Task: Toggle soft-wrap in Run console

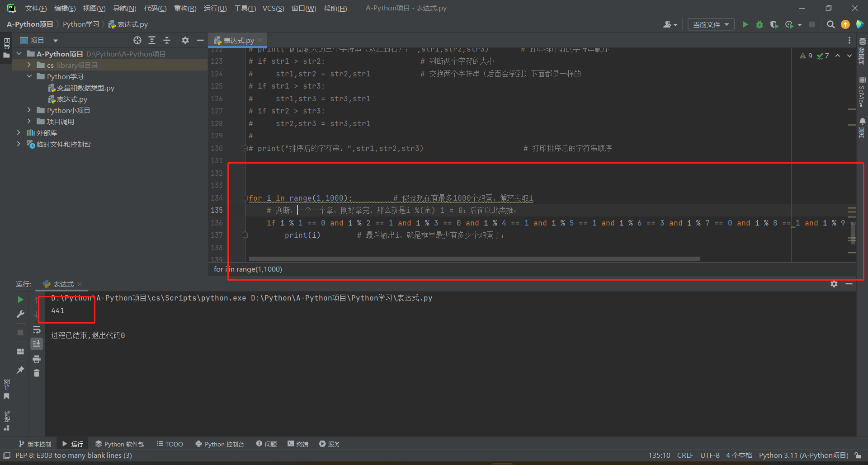Action: tap(37, 330)
